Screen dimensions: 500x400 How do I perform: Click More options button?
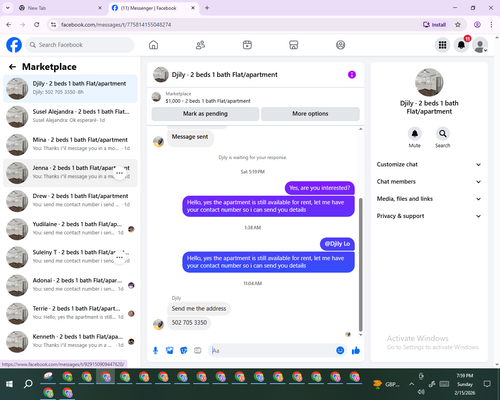pos(310,114)
